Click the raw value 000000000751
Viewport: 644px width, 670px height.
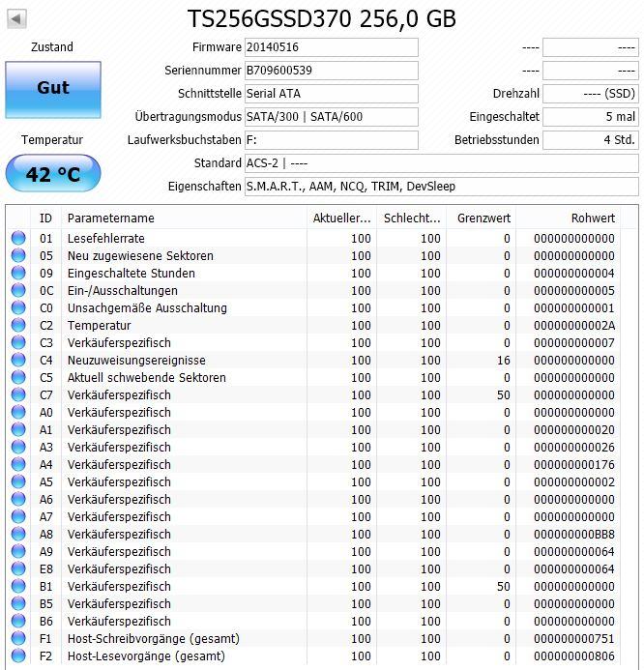574,639
